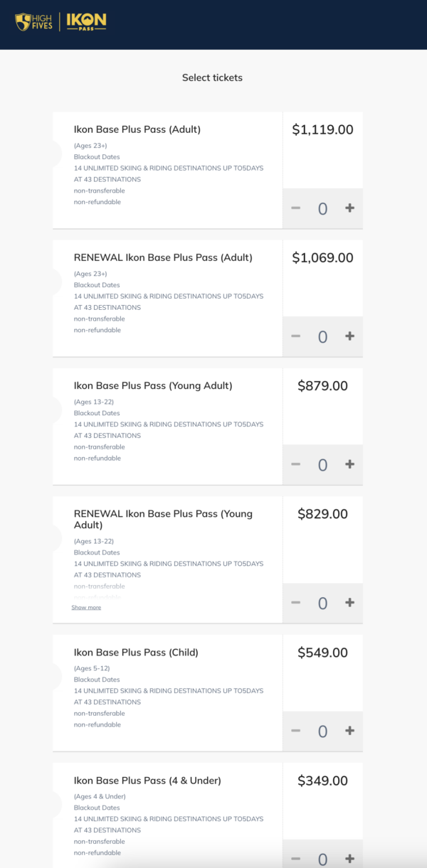
Task: Click the plus icon for RENEWAL Adult pass
Action: [x=349, y=336]
